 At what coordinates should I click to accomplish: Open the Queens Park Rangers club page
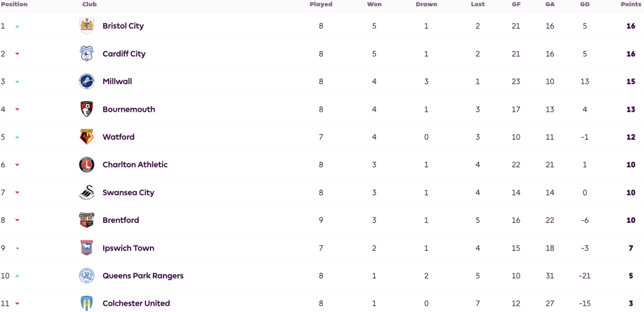point(143,275)
